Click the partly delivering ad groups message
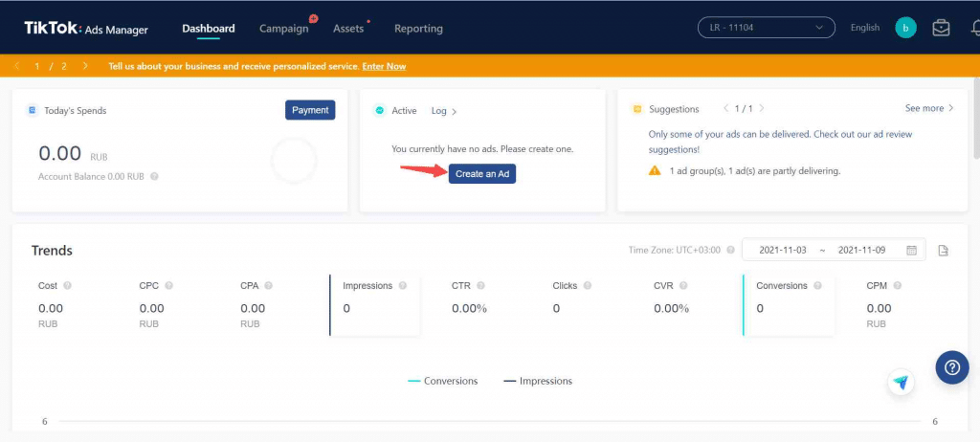The width and height of the screenshot is (980, 442). [x=755, y=170]
